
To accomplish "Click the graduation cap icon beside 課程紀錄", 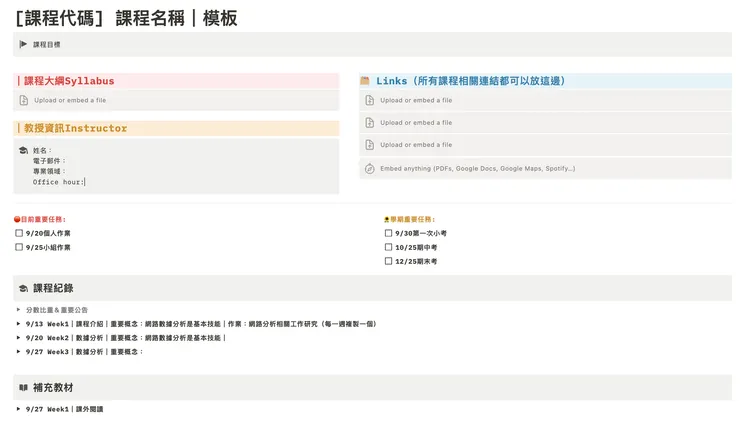I will click(23, 288).
